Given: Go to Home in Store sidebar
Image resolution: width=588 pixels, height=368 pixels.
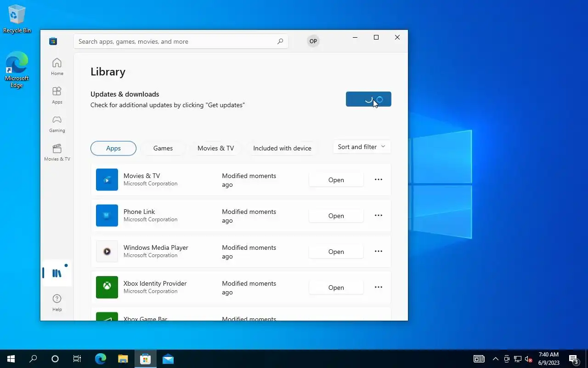Looking at the screenshot, I should point(57,67).
